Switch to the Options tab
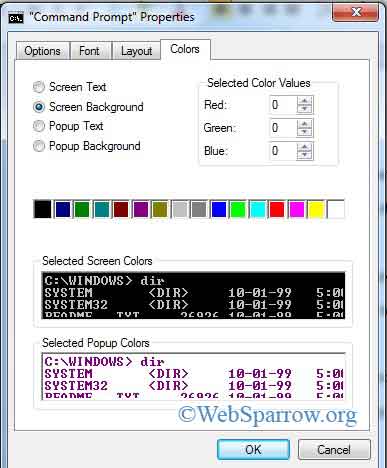This screenshot has height=468, width=387. 43,51
